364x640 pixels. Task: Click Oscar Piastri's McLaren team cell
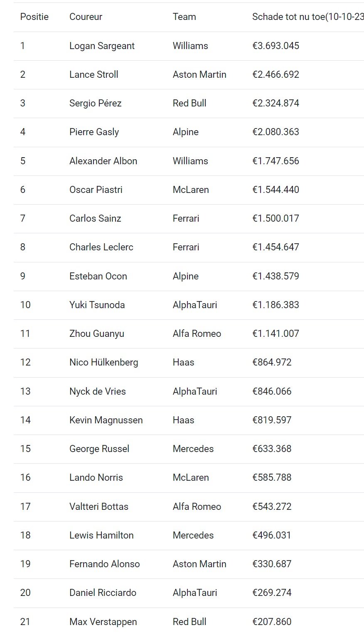[x=191, y=190]
